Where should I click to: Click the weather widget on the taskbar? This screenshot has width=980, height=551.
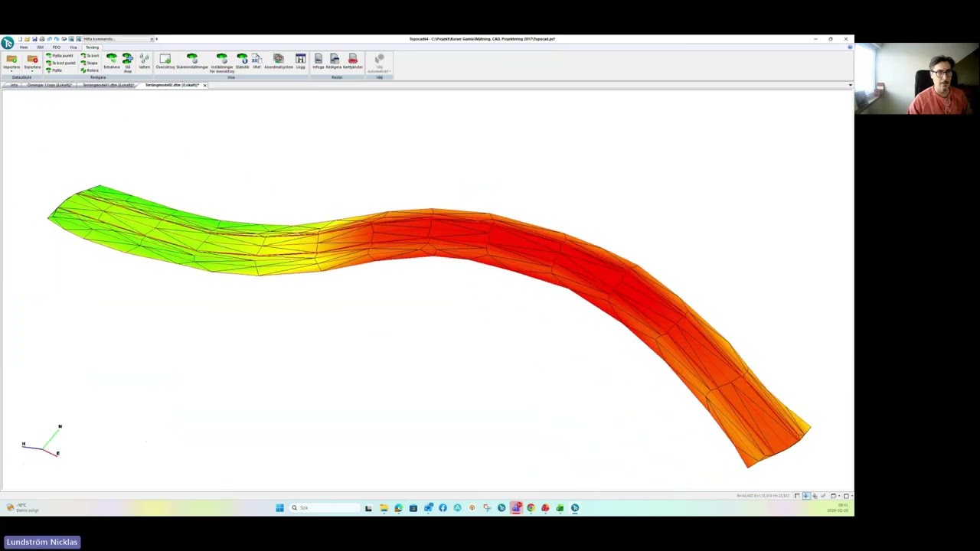(x=21, y=507)
